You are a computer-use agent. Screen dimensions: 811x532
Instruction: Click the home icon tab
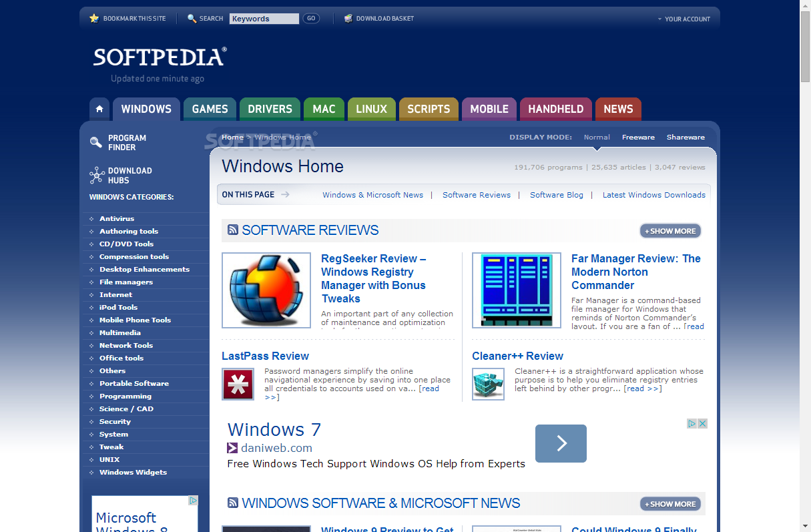point(99,109)
